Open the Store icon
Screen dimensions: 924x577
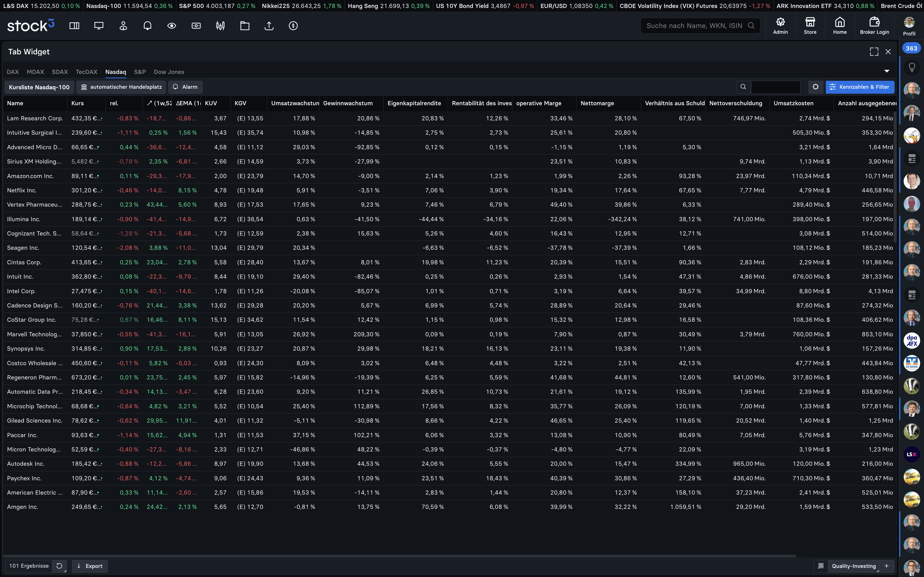click(x=810, y=26)
